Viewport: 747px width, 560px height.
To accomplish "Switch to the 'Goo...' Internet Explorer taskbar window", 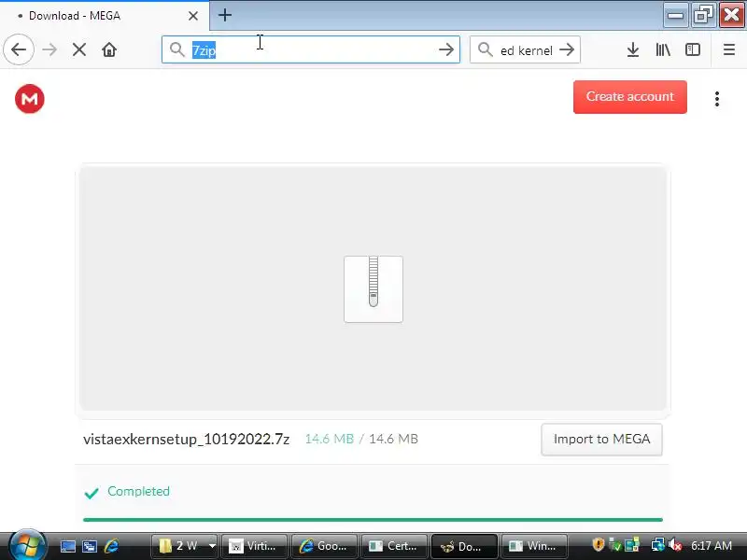I will pyautogui.click(x=324, y=546).
